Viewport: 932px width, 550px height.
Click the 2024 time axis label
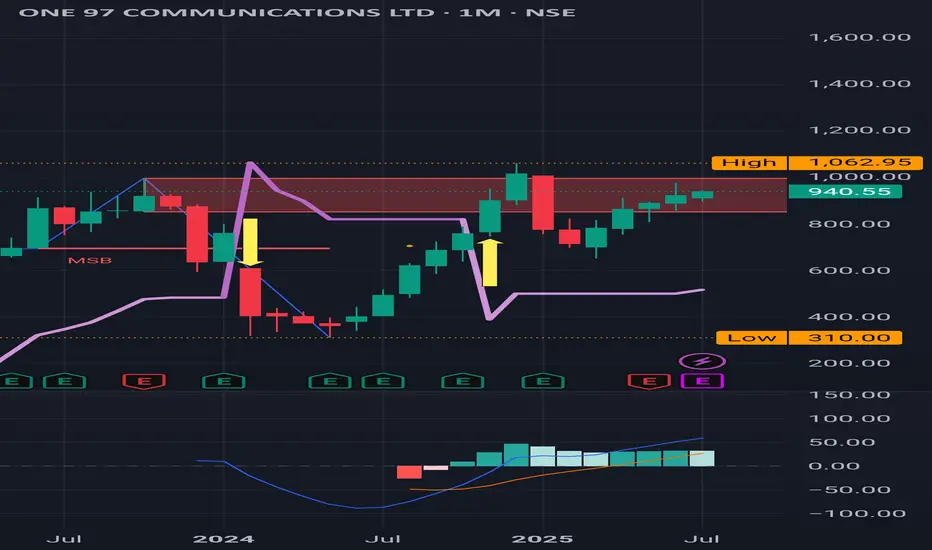(x=223, y=539)
